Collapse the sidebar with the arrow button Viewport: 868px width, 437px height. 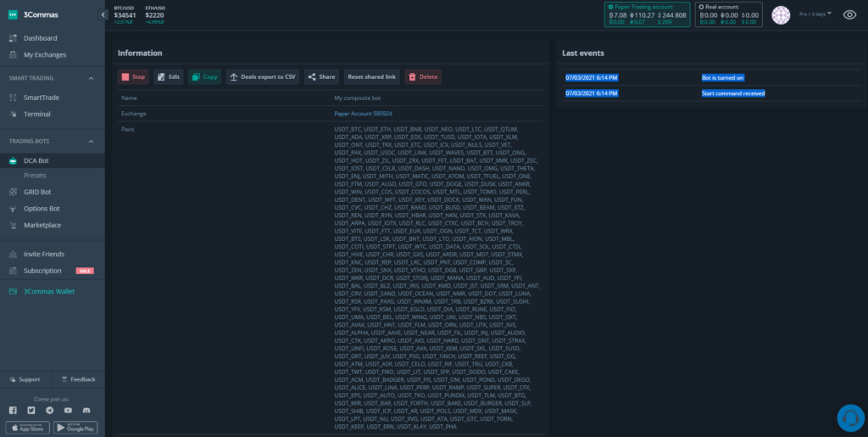click(x=103, y=15)
